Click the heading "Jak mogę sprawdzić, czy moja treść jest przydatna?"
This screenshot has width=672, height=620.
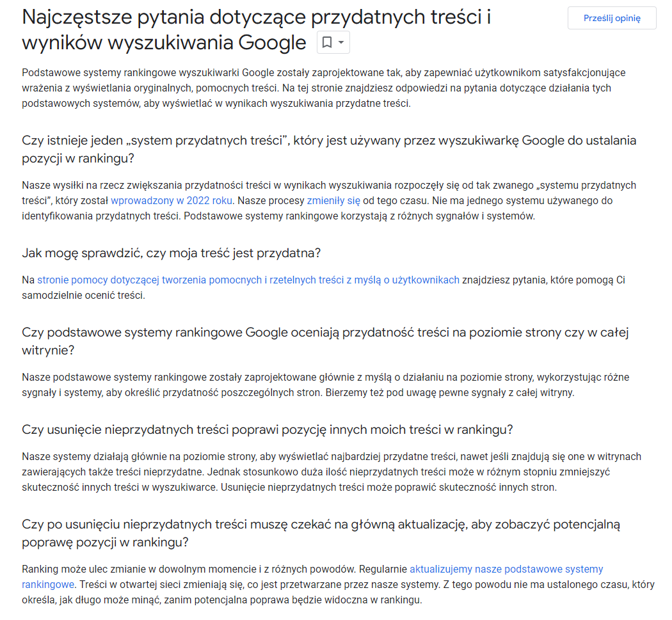click(x=171, y=253)
